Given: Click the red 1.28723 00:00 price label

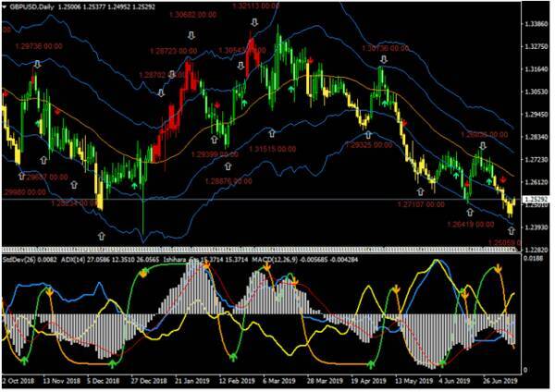Looking at the screenshot, I should 174,51.
